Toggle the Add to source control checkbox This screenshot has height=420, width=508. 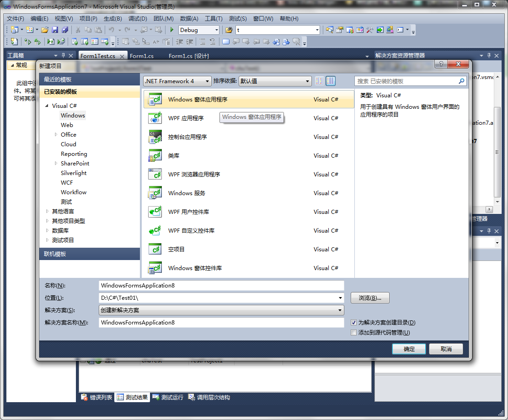click(354, 333)
